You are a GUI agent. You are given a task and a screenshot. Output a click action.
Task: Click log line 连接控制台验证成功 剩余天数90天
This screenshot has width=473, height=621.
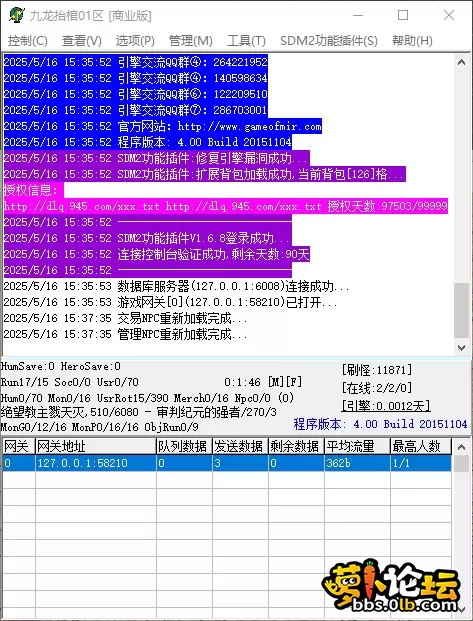(156, 254)
